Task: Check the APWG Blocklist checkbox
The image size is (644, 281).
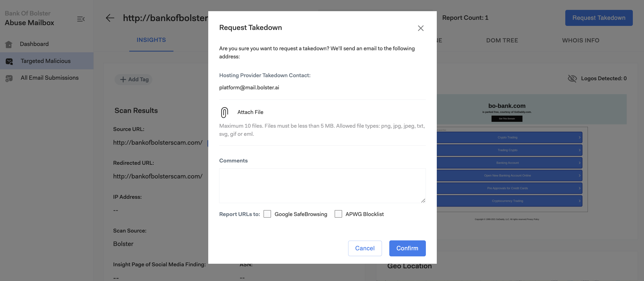Action: click(x=338, y=214)
